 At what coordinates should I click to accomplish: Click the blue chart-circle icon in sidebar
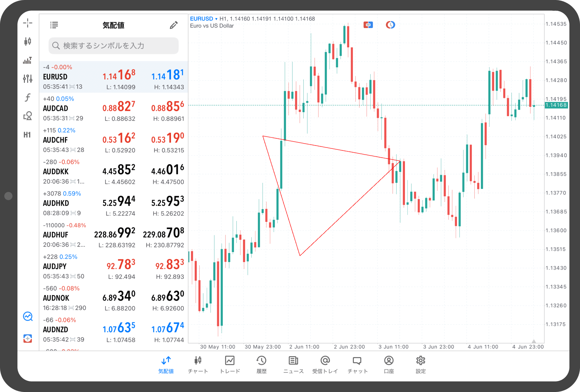click(x=28, y=317)
